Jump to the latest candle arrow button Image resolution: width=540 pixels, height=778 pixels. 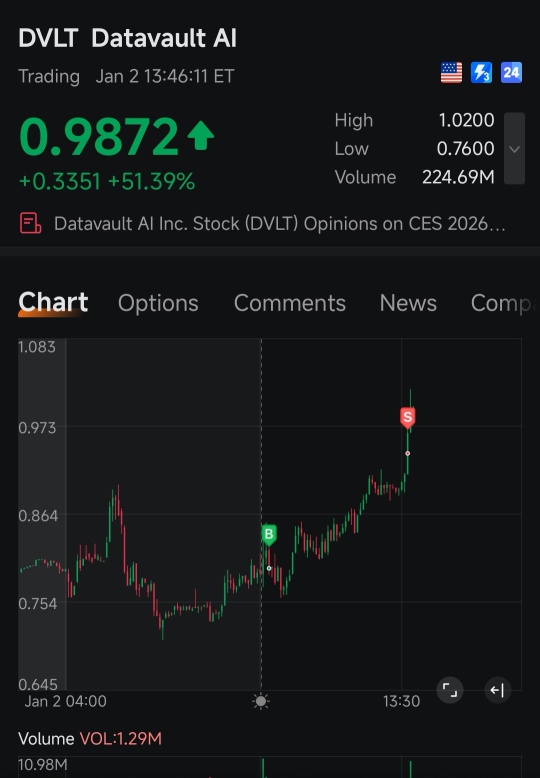point(497,690)
